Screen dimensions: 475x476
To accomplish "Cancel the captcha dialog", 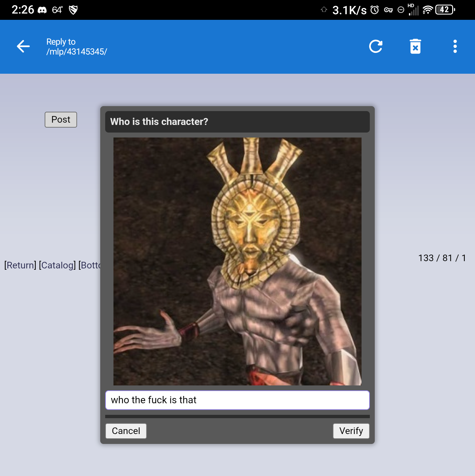I will pyautogui.click(x=126, y=431).
